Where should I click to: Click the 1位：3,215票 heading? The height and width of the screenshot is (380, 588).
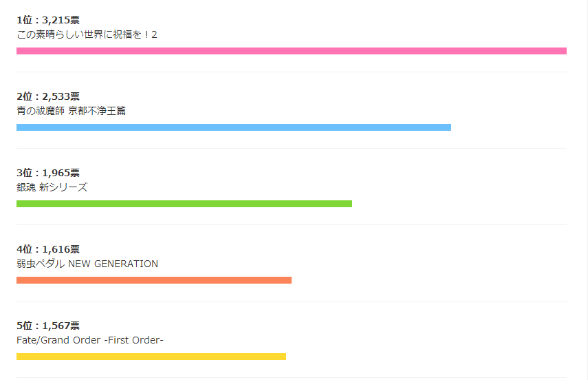click(x=48, y=20)
